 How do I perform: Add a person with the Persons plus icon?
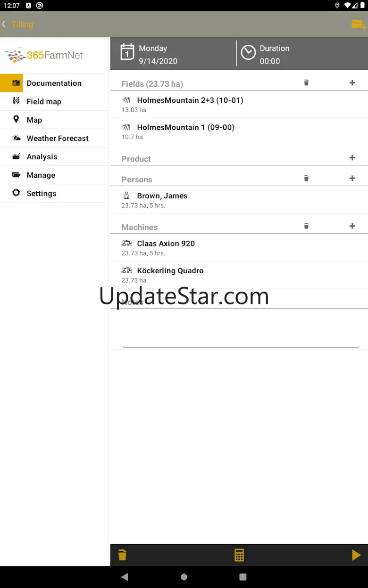pyautogui.click(x=352, y=178)
